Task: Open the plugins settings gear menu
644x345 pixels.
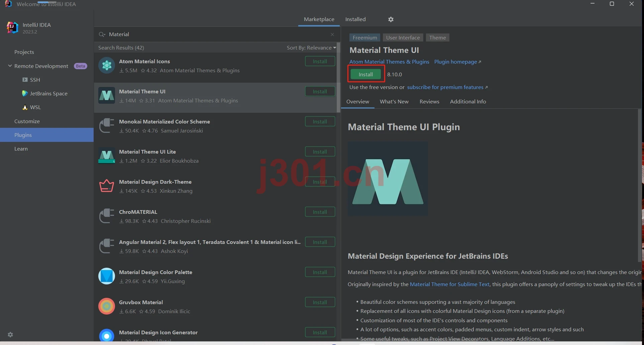Action: (x=391, y=19)
